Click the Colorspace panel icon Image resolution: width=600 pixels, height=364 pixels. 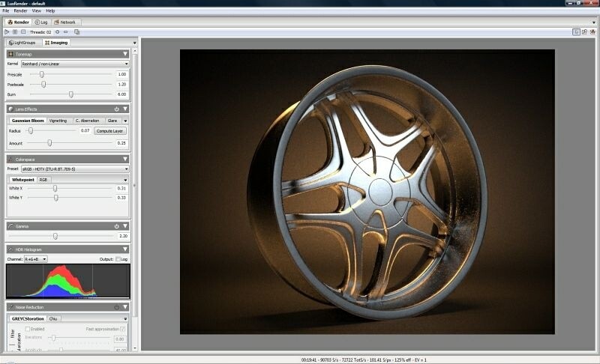[10, 160]
